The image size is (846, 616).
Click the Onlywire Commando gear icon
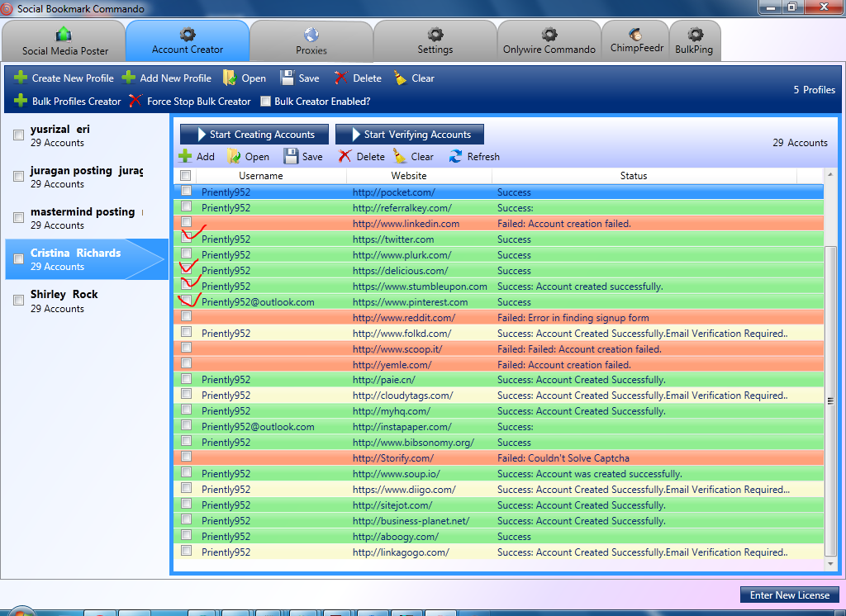pos(549,35)
